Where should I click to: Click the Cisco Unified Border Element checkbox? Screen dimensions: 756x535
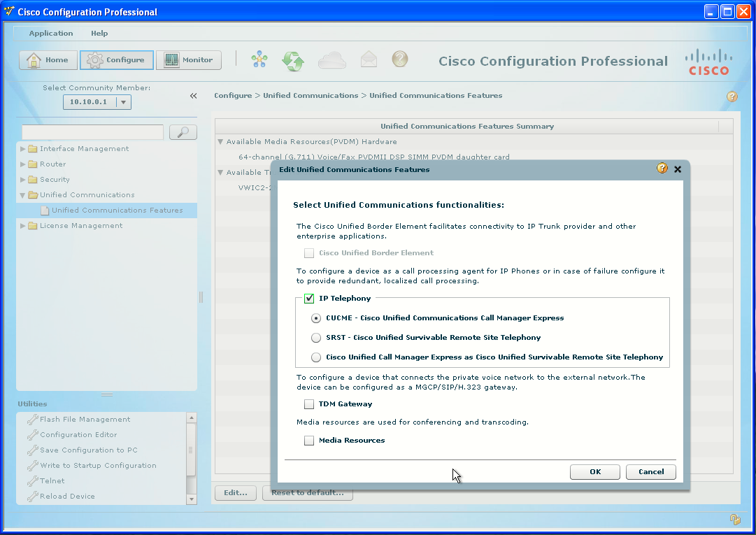pos(309,253)
